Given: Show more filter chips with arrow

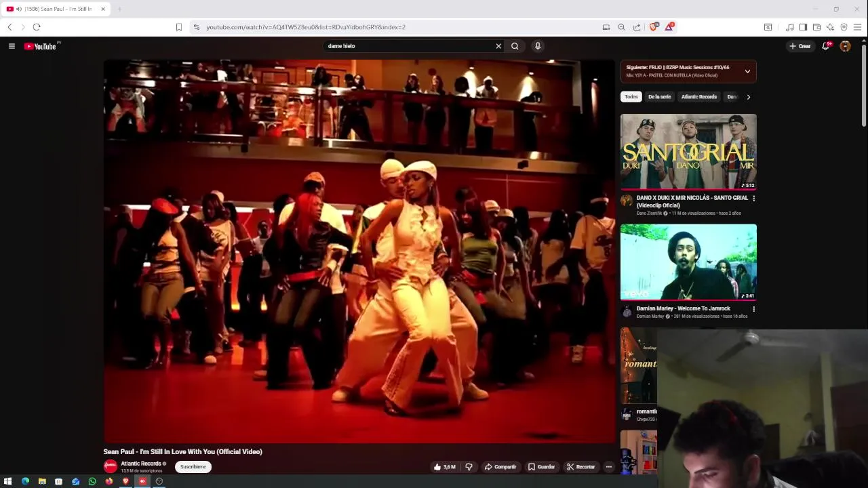Looking at the screenshot, I should [x=748, y=97].
